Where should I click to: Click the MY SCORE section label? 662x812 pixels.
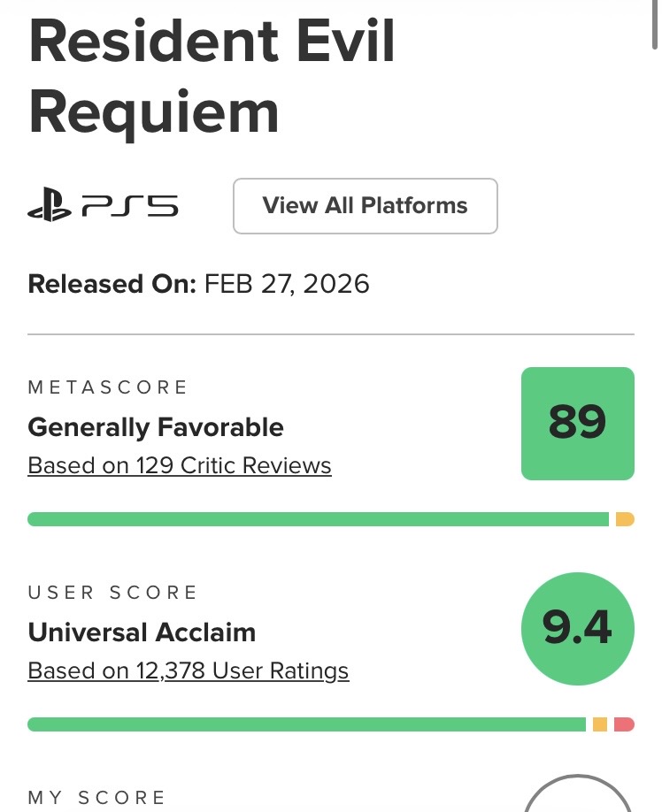coord(97,798)
